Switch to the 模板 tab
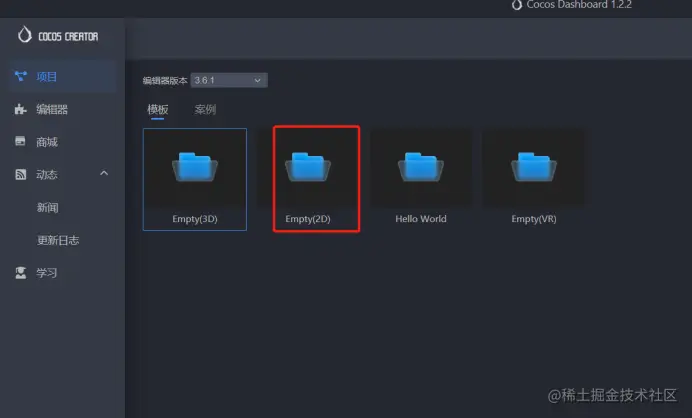Screen dimensions: 692x418 (x=158, y=109)
